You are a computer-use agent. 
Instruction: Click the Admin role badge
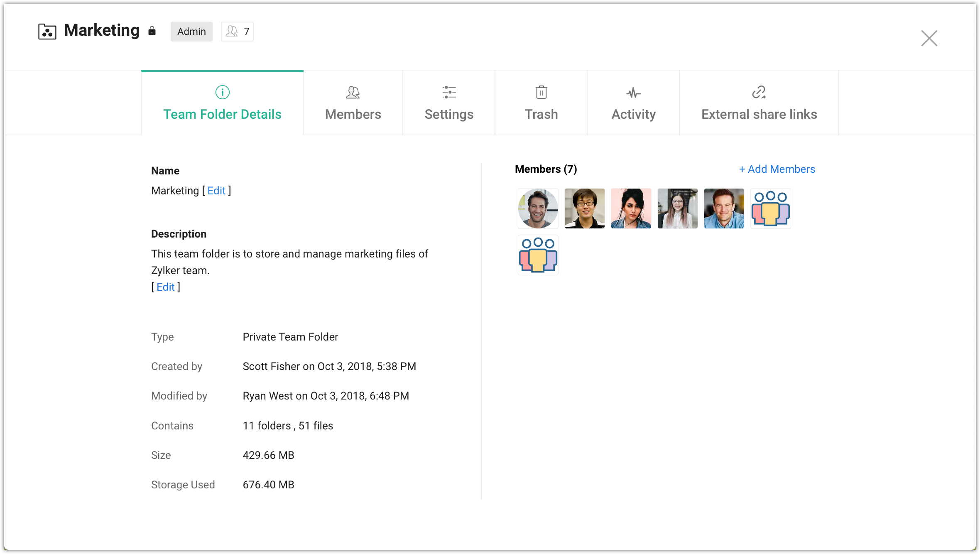[x=191, y=32]
